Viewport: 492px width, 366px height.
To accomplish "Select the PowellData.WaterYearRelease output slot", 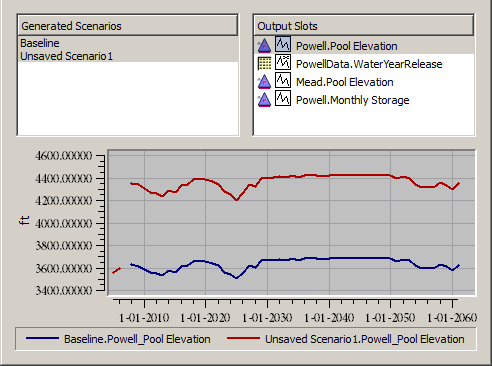I will 364,64.
